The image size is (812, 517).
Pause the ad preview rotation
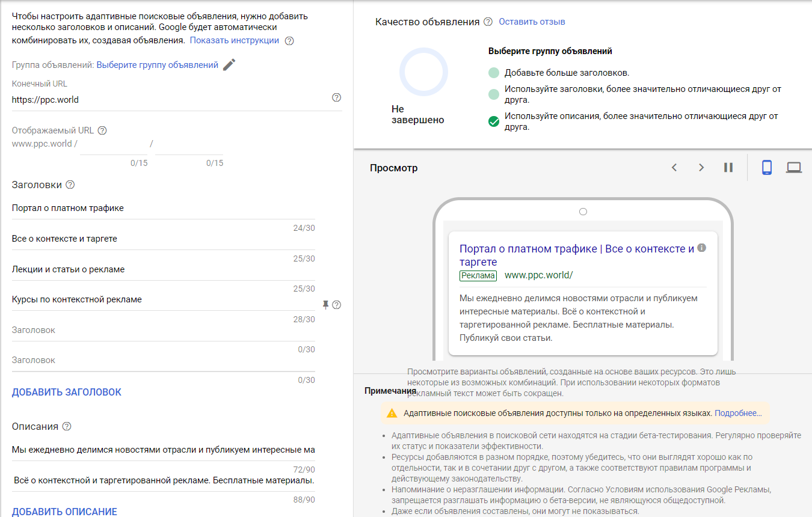728,168
